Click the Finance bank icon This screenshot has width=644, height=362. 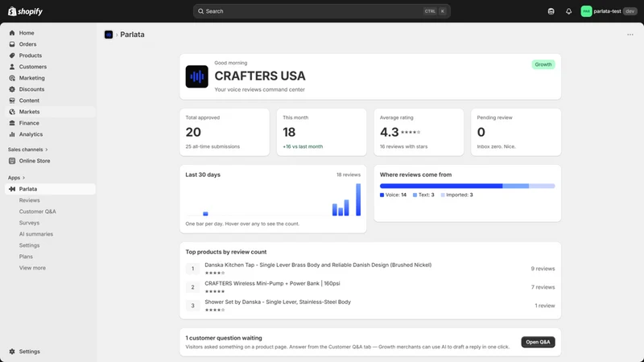click(x=12, y=123)
